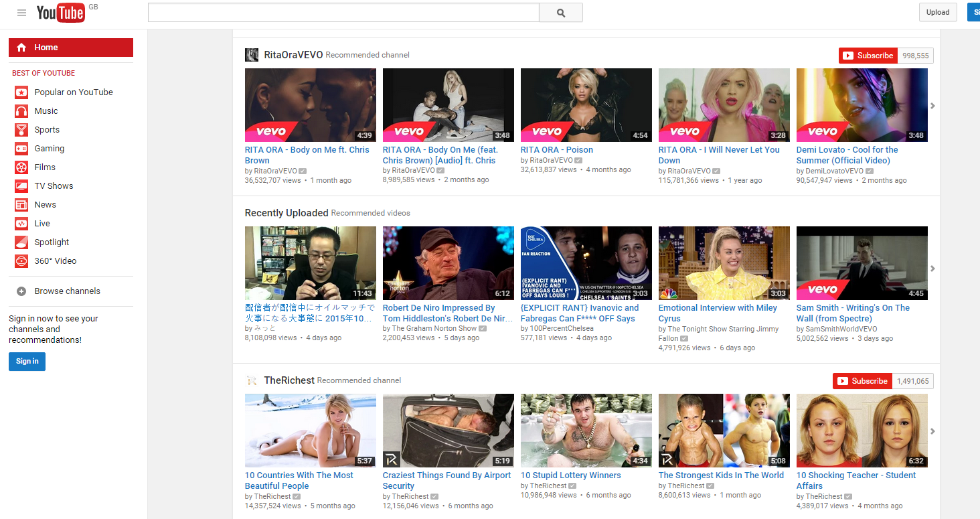Play 'I Will Never Let You Down' thumbnail

pyautogui.click(x=724, y=105)
